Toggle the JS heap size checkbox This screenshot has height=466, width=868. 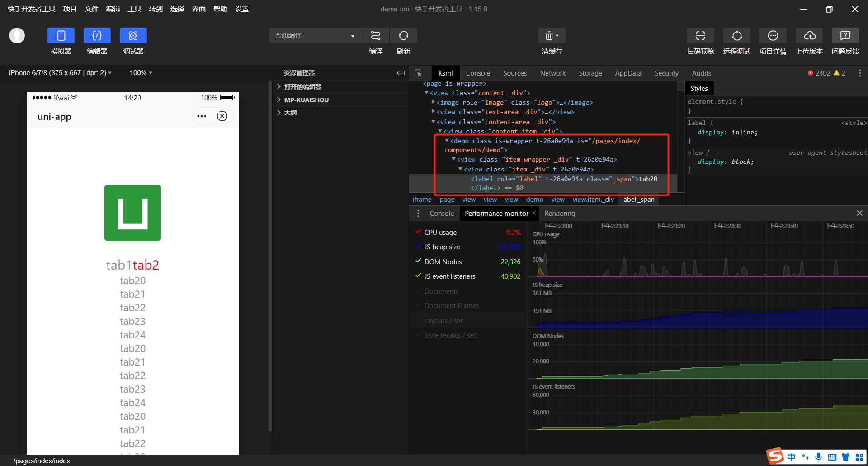[418, 247]
